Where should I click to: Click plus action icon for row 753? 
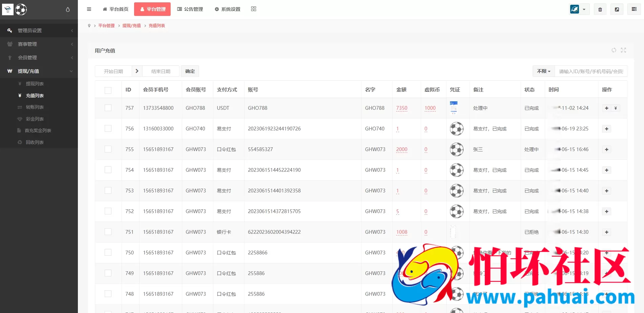606,191
